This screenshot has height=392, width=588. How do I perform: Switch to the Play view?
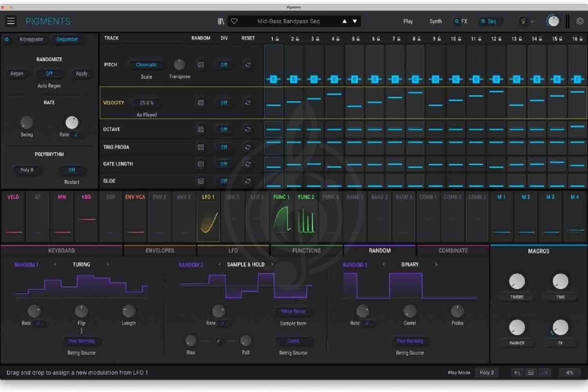(x=408, y=21)
